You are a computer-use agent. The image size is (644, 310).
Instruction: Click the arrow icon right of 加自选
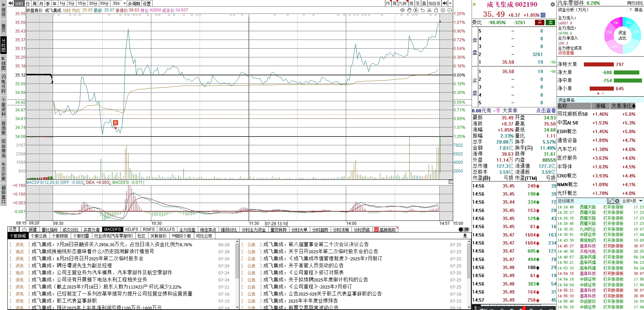tap(445, 3)
